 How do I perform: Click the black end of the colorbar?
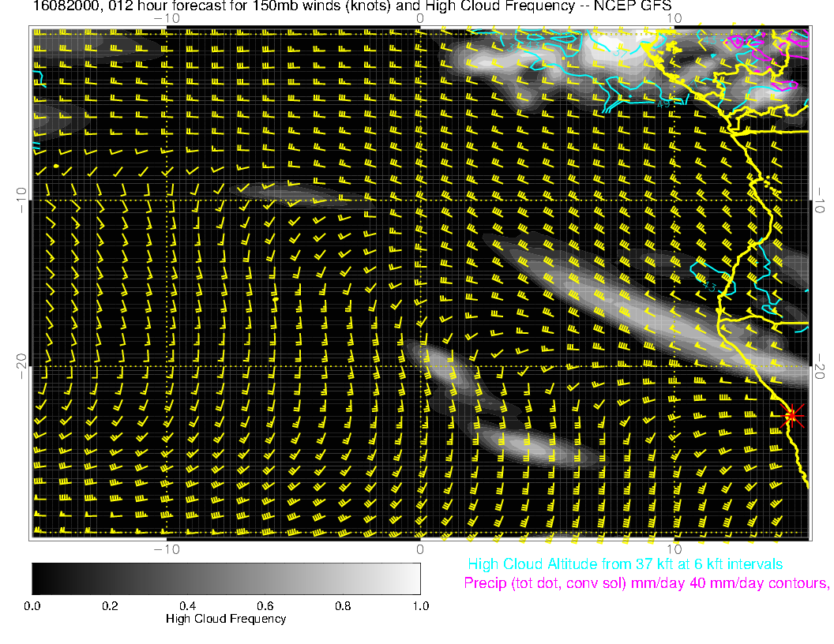coord(39,578)
